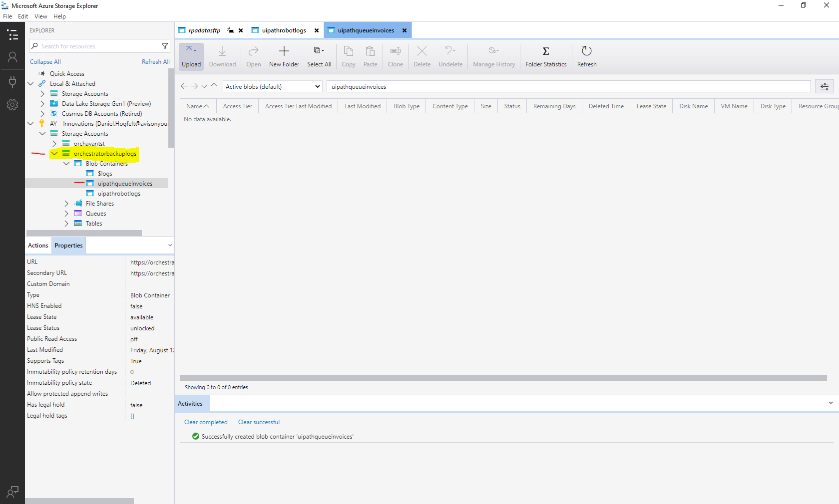Click the Collapse All link
Image resolution: width=839 pixels, height=504 pixels.
click(45, 61)
